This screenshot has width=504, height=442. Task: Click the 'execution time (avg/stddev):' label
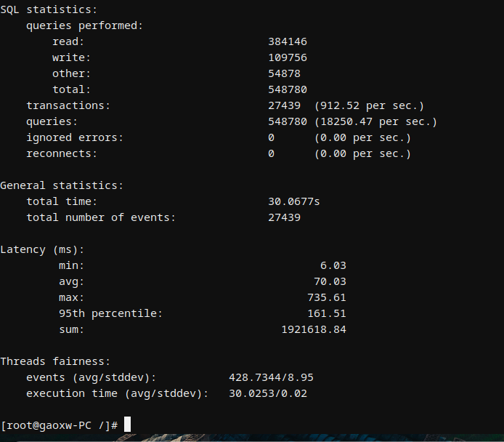click(x=118, y=394)
